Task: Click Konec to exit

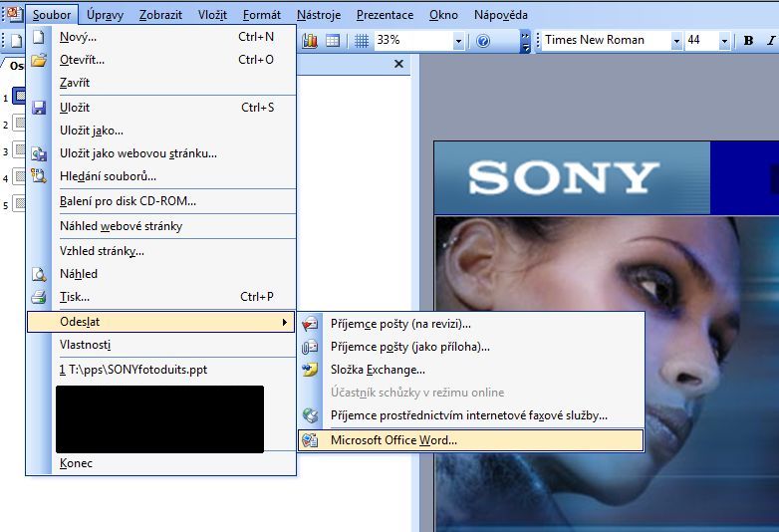Action: click(161, 463)
